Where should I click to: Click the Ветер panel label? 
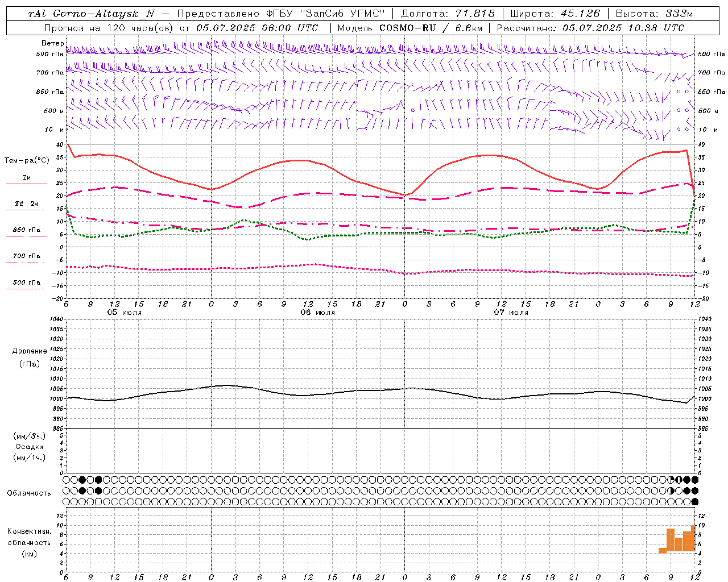pos(52,43)
